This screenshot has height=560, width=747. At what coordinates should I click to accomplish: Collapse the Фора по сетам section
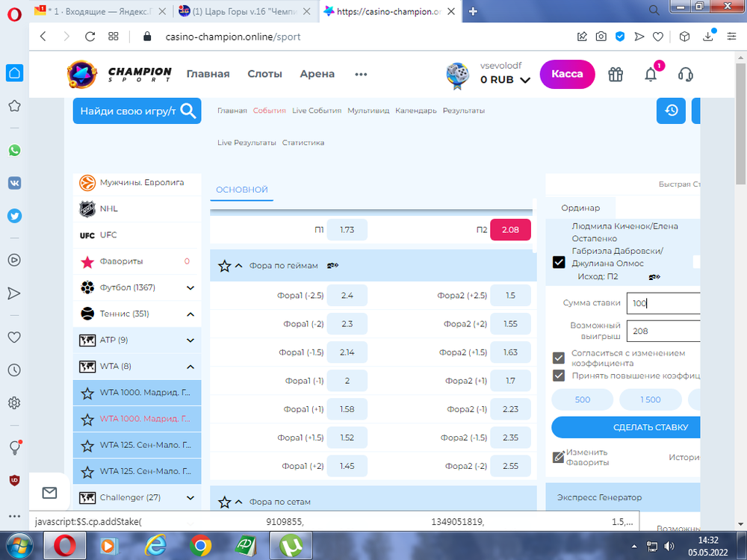pos(239,502)
